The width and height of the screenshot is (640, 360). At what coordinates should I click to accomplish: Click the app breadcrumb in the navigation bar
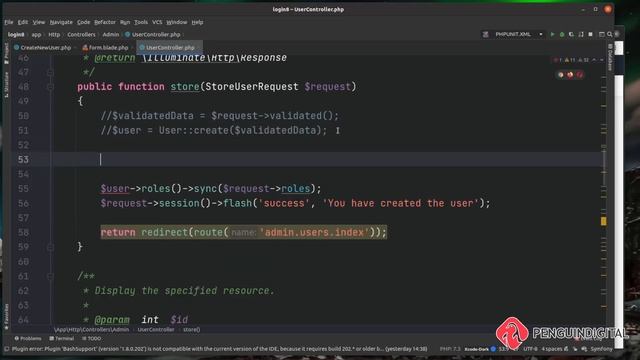pyautogui.click(x=36, y=35)
